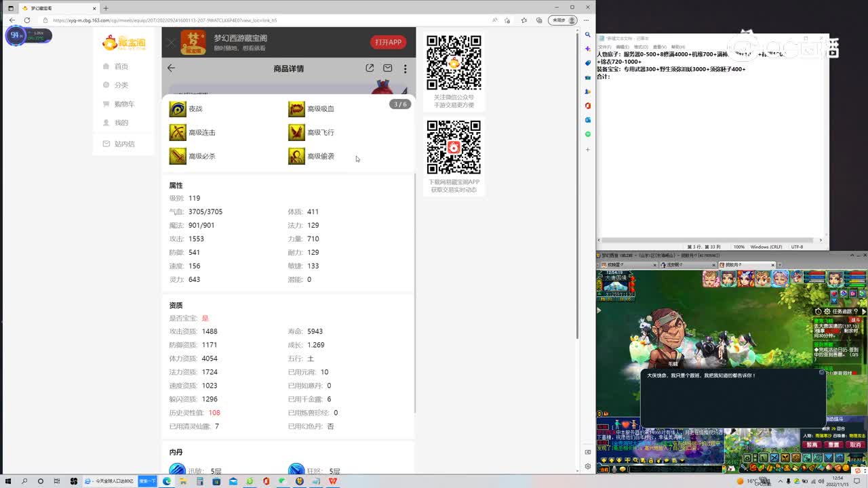868x488 pixels.
Task: Open Edge sidebar search icon
Action: (x=588, y=35)
